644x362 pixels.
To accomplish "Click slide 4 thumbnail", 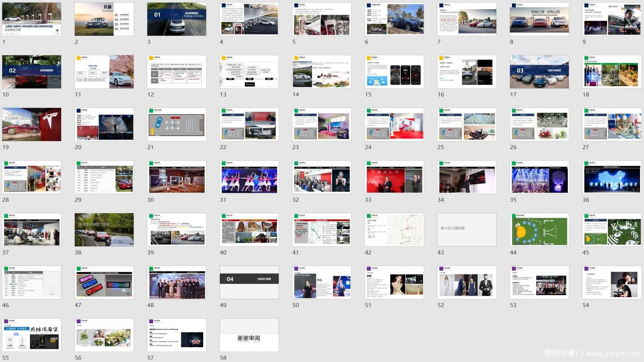I will pos(249,19).
